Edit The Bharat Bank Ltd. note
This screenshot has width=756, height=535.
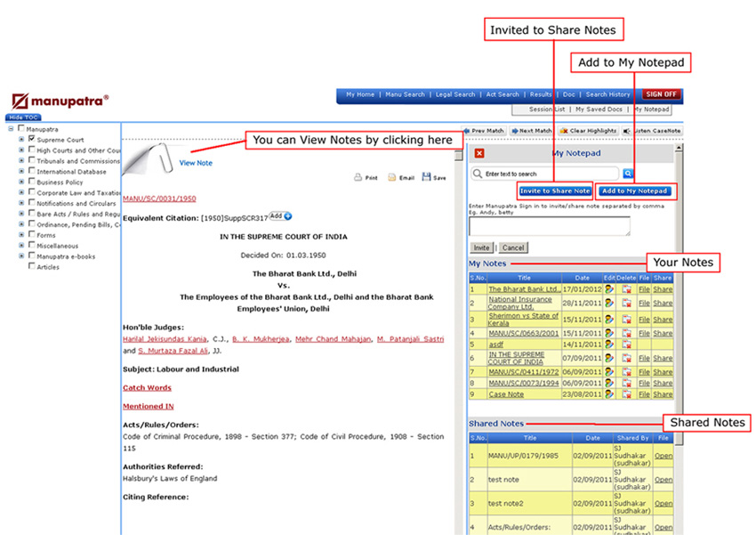coord(609,289)
